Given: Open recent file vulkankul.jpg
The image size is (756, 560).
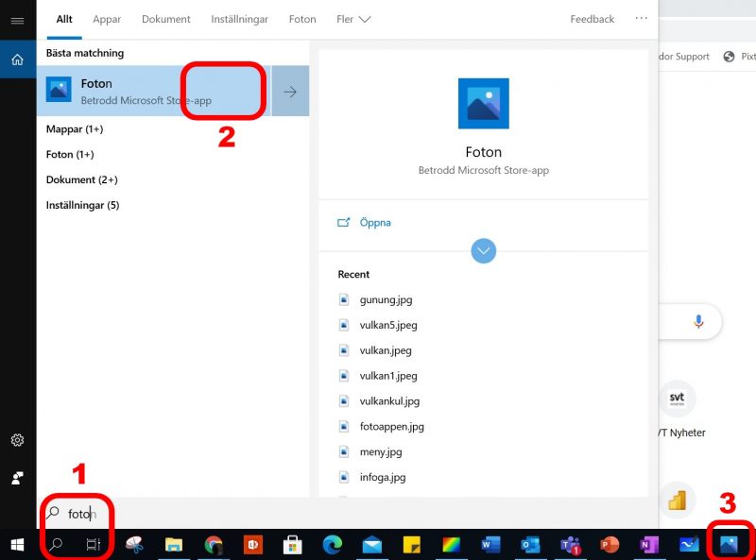Looking at the screenshot, I should [389, 401].
